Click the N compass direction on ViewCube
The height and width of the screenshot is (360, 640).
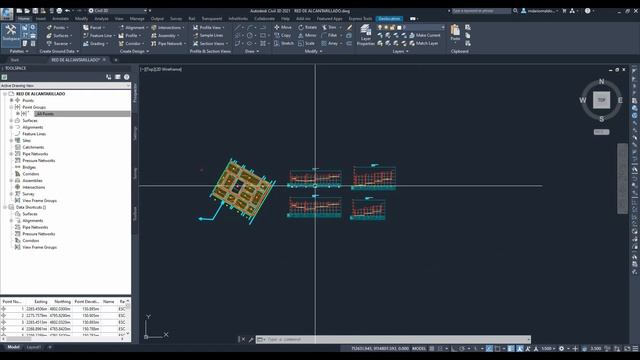click(601, 82)
